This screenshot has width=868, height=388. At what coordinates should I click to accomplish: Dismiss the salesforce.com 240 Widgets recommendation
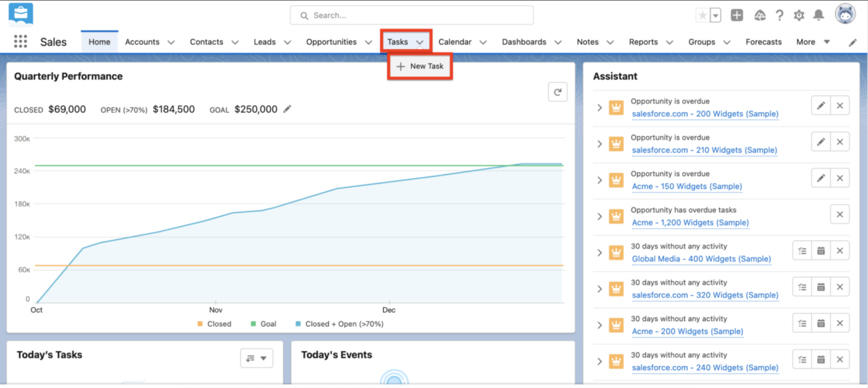(840, 359)
